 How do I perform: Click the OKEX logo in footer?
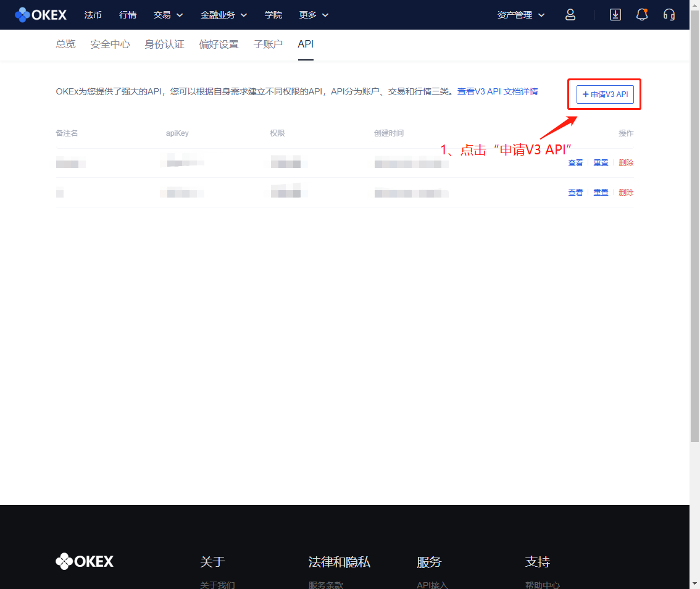(x=85, y=561)
